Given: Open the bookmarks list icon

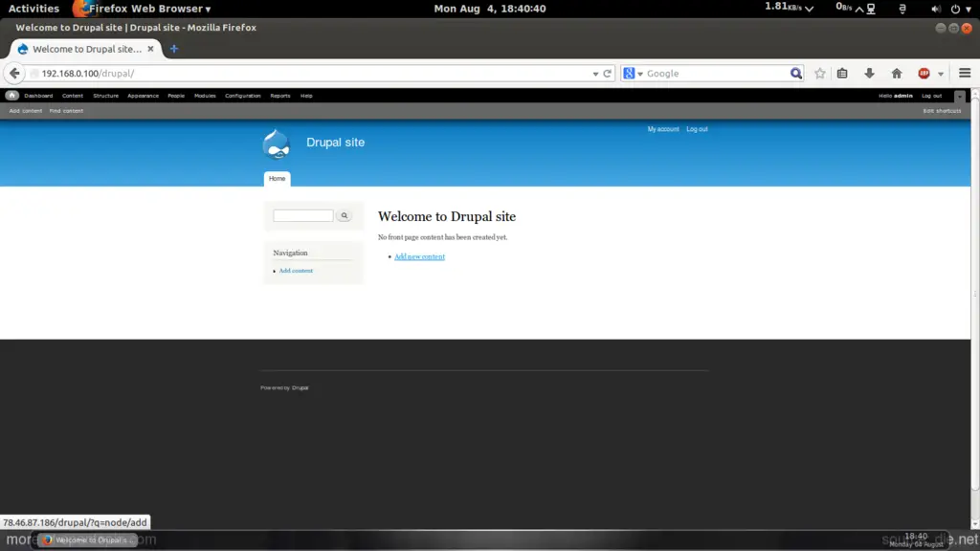Looking at the screenshot, I should pos(842,73).
